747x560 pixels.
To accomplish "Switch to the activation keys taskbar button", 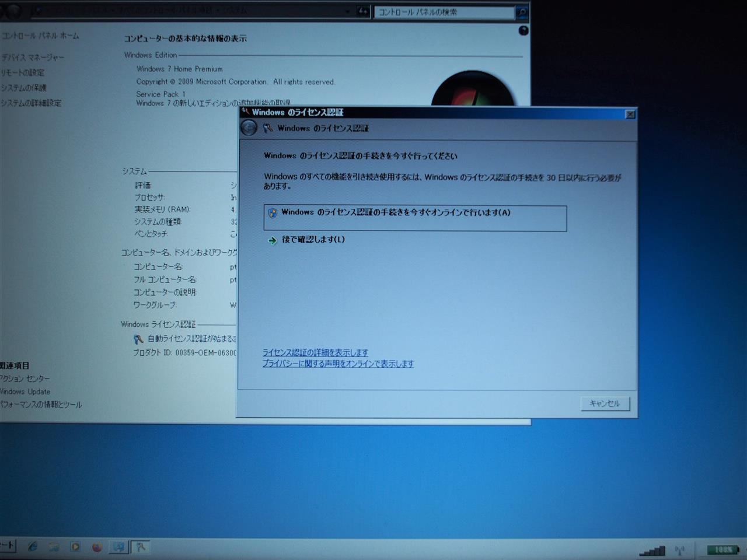I will coord(140,547).
